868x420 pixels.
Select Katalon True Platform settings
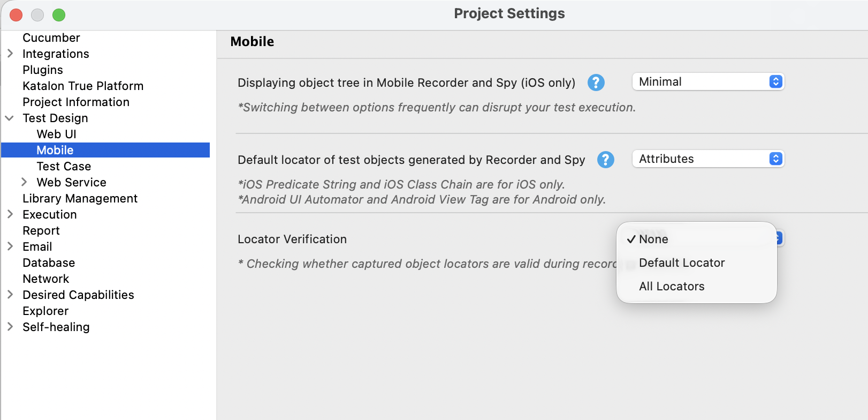pyautogui.click(x=82, y=86)
